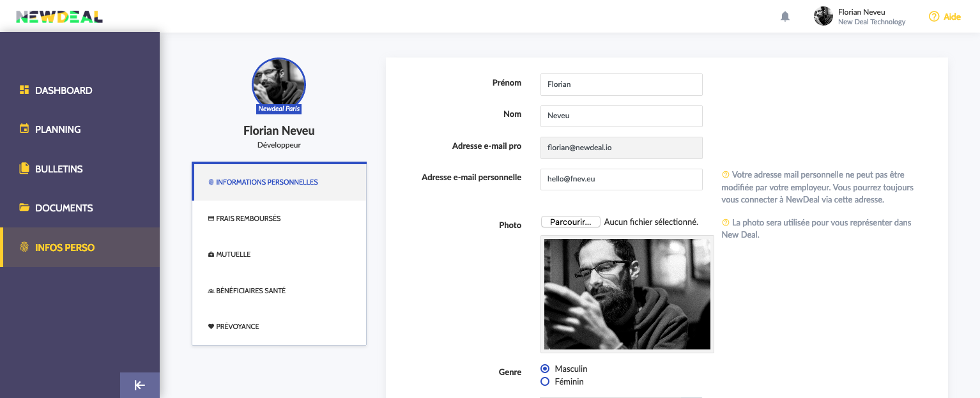Open Documents section in sidebar
The image size is (980, 398).
click(64, 208)
